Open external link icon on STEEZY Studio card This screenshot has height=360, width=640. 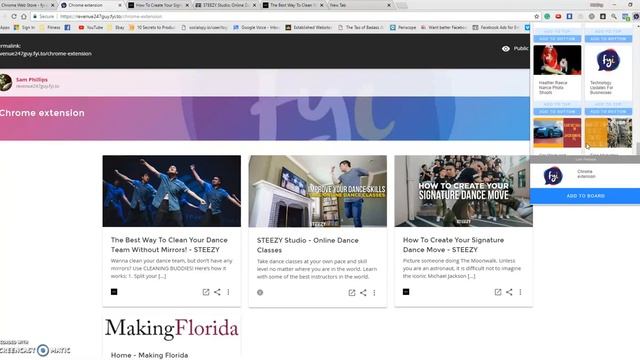pos(352,292)
